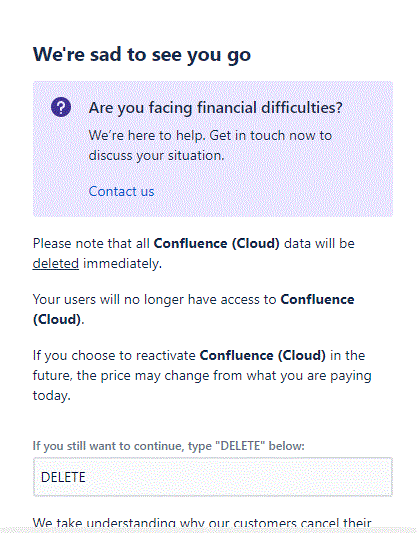Click the type DELETE below field label
Screen dimensions: 417x533
(x=169, y=446)
